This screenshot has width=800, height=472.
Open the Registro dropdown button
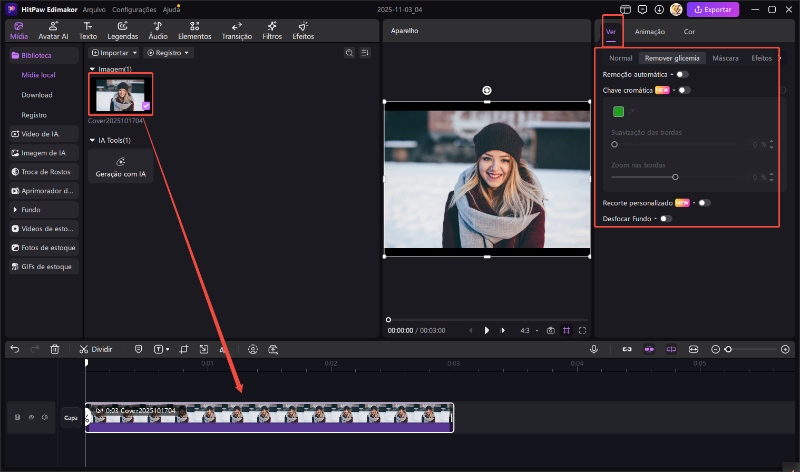[x=168, y=53]
